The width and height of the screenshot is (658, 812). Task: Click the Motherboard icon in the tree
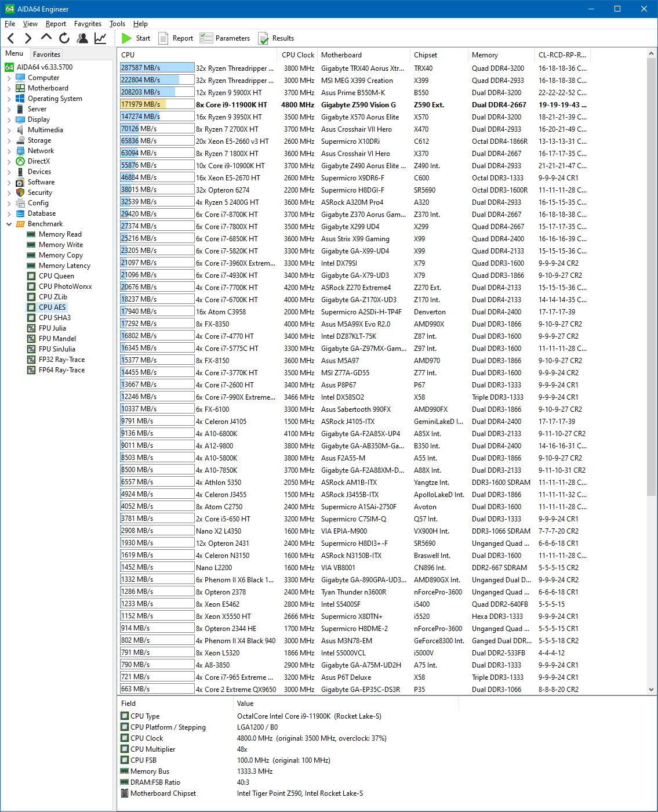tap(20, 88)
